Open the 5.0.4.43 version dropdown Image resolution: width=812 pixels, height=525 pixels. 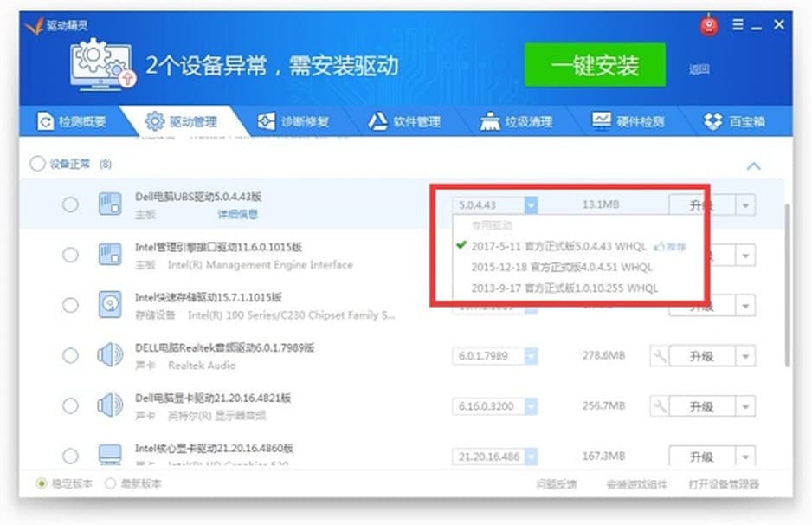(x=531, y=204)
